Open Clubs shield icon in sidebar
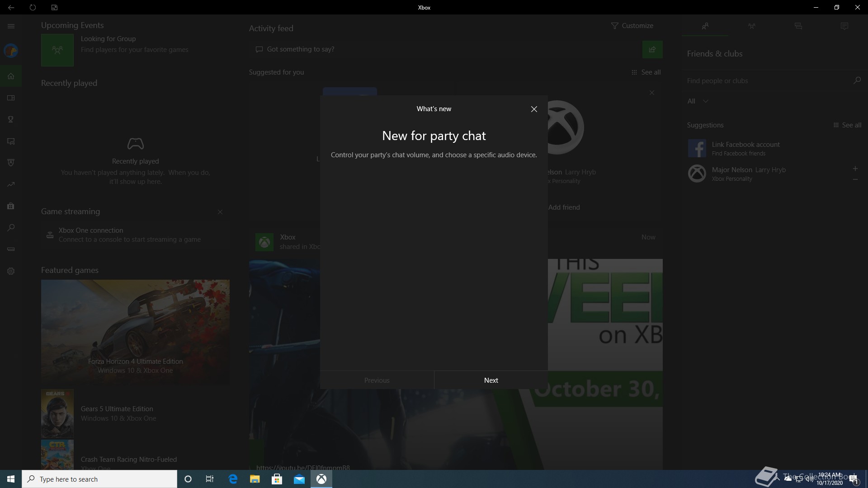The image size is (868, 488). [11, 163]
